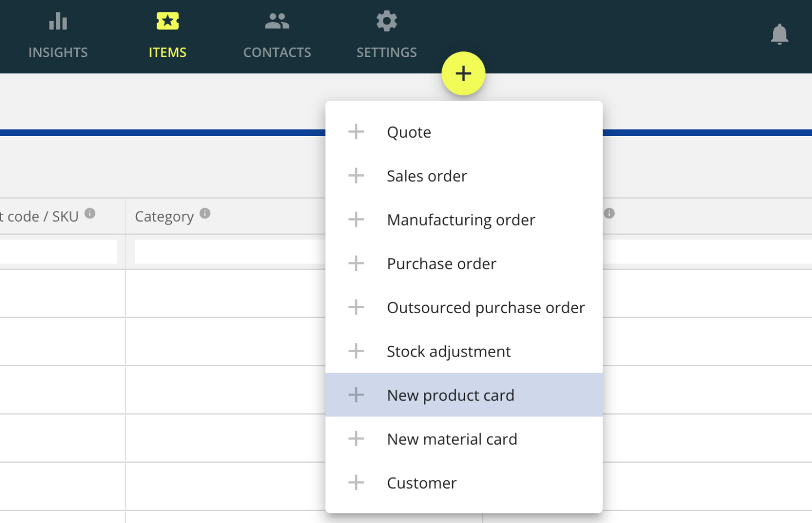Add a Stock adjustment
812x523 pixels.
[448, 351]
